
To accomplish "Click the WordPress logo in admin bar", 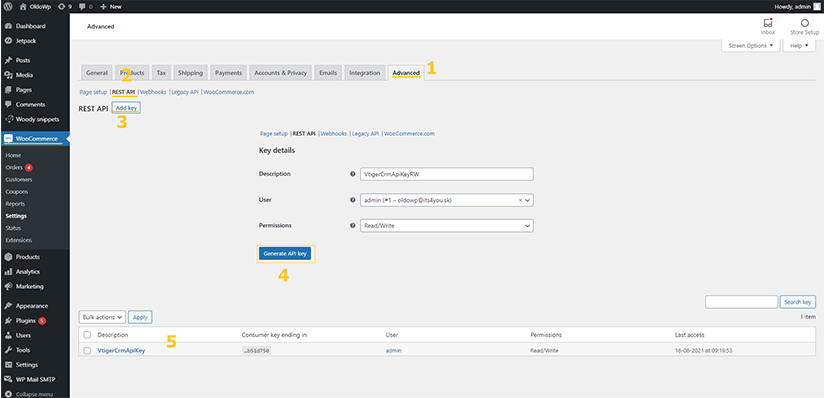I will [x=8, y=7].
